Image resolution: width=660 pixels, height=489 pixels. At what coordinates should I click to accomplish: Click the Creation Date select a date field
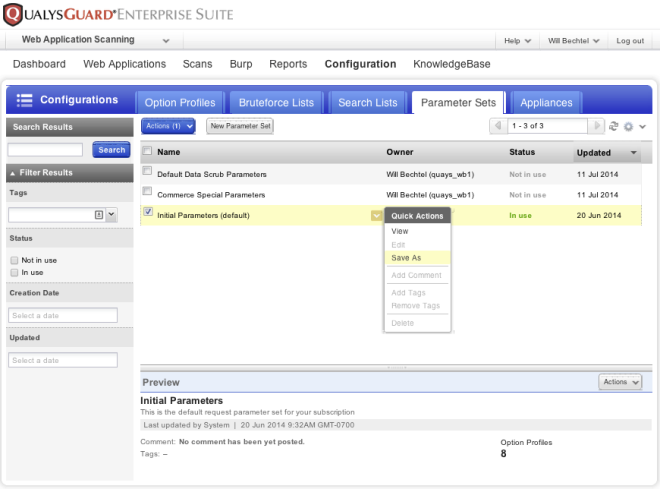(x=63, y=316)
